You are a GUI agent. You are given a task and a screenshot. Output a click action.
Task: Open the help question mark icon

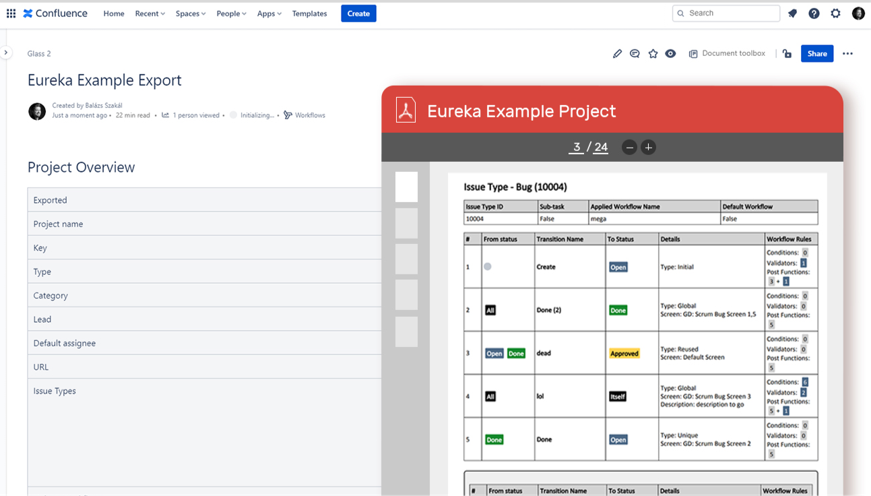pyautogui.click(x=814, y=14)
